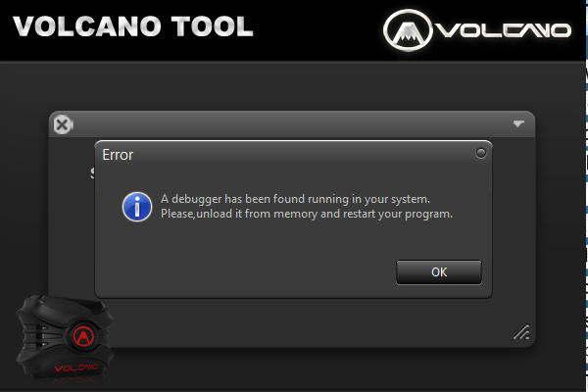The height and width of the screenshot is (392, 588).
Task: Expand the triangle dropdown arrow on the panel header
Action: [518, 123]
